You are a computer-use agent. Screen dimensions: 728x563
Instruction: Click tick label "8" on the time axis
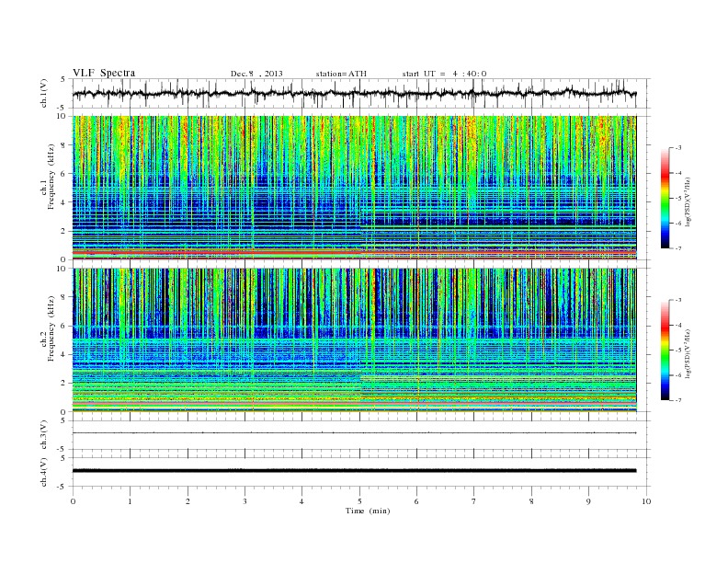531,501
